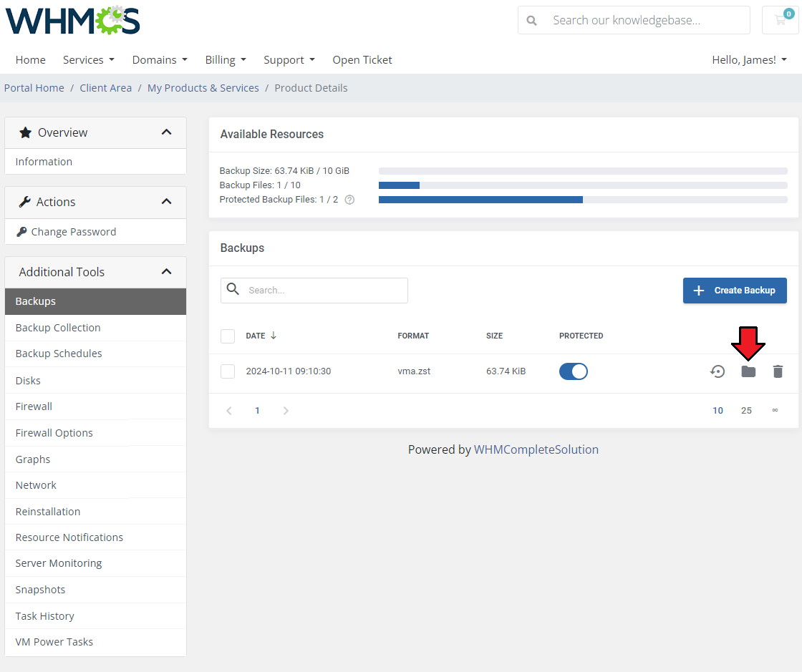Follow the Portal Home breadcrumb
Screen dimensions: 802x672
pos(34,88)
